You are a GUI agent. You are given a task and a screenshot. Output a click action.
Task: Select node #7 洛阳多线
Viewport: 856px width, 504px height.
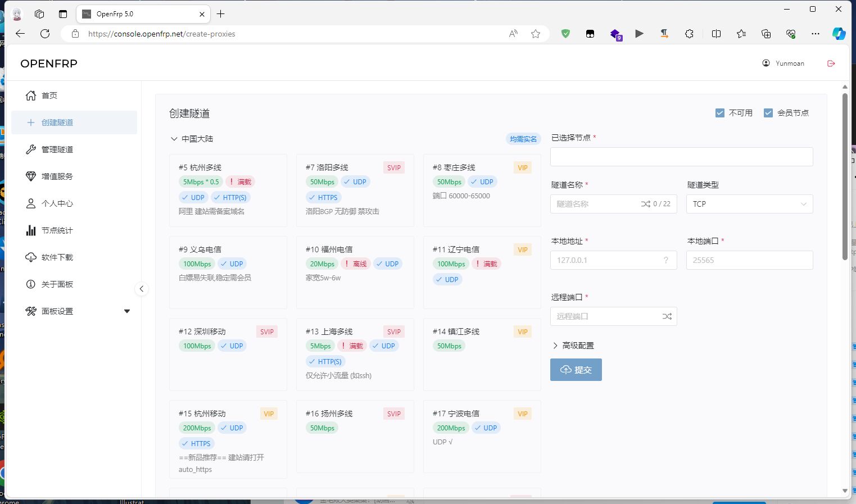355,190
